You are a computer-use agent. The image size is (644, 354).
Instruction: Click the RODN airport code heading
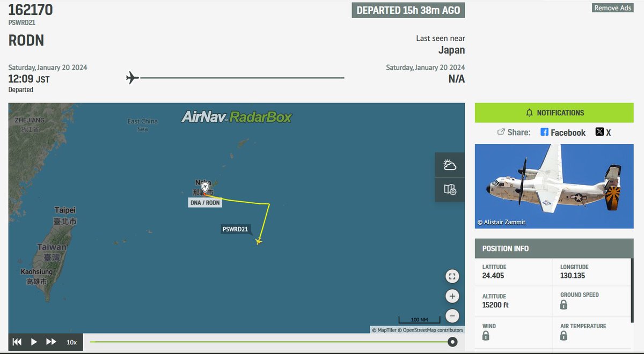(26, 40)
